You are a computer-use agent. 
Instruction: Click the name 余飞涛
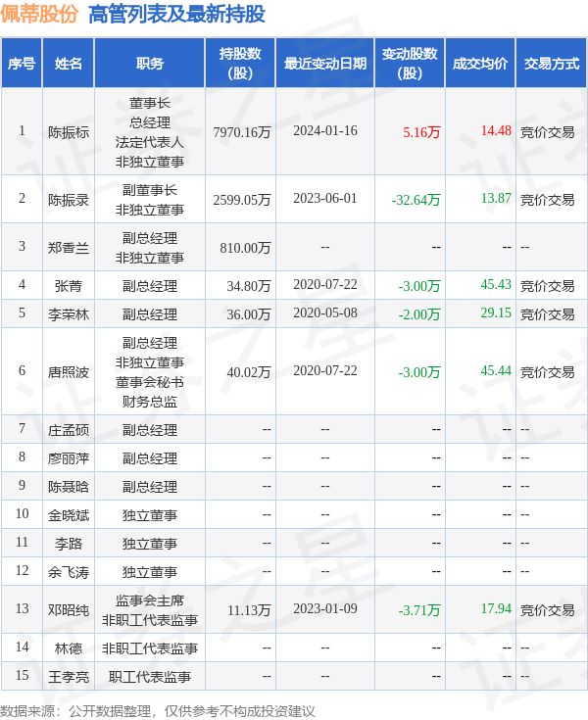(x=69, y=572)
